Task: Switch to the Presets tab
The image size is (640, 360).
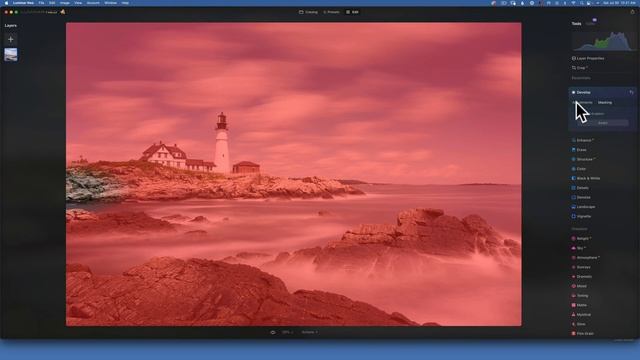Action: click(x=331, y=12)
